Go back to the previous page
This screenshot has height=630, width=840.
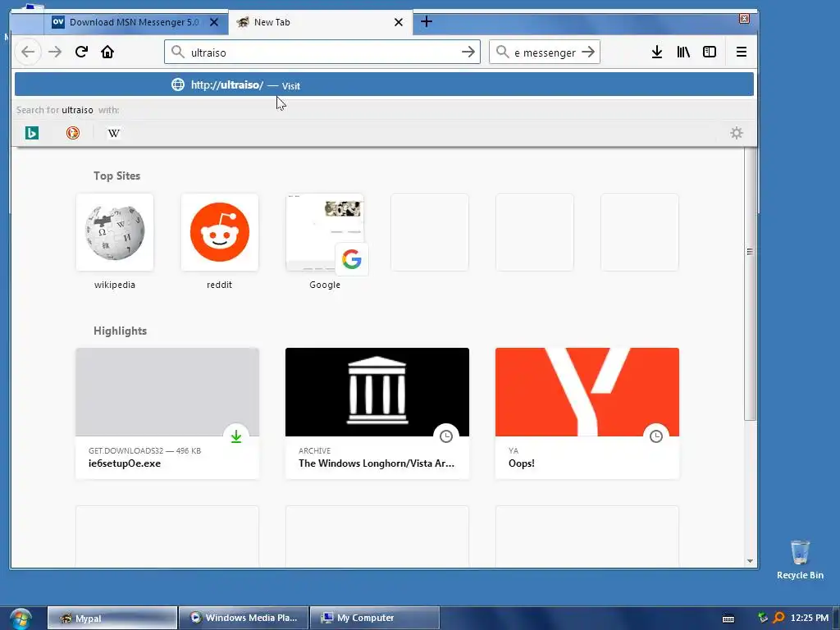click(x=28, y=52)
